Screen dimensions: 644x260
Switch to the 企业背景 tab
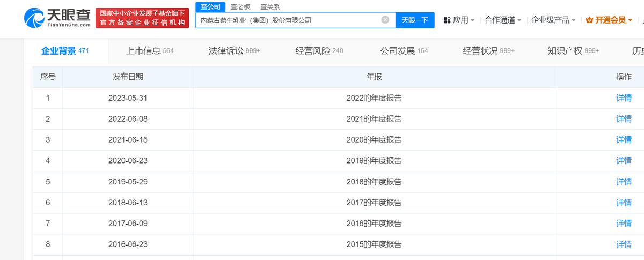(65, 51)
